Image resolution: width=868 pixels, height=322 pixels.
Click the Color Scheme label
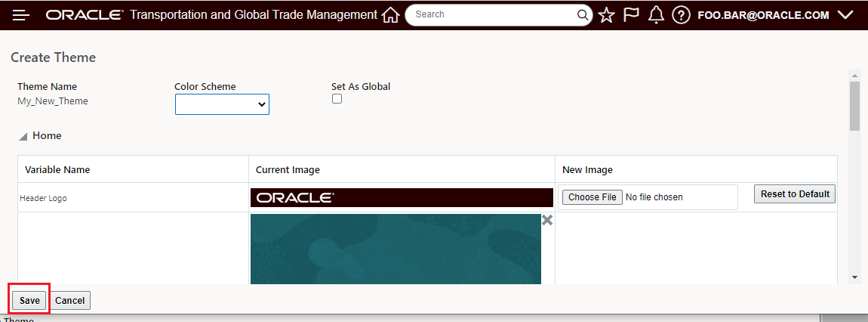click(x=205, y=86)
